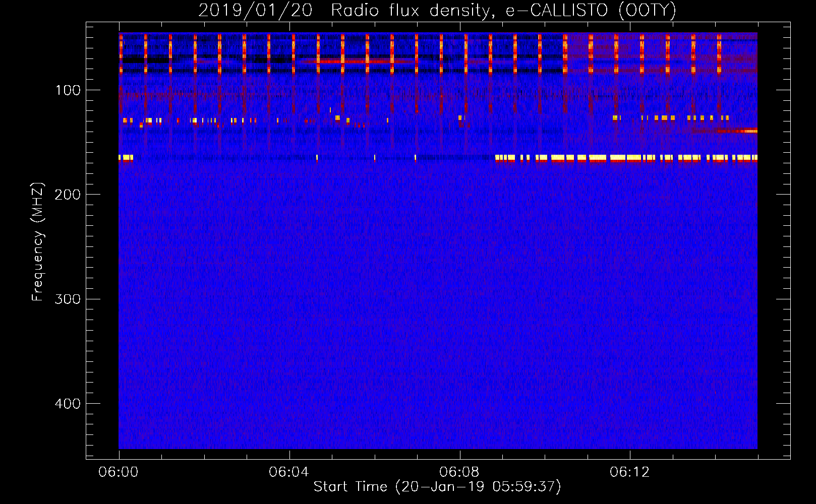The image size is (816, 504).
Task: Click the 400 frequency tick label
Action: pyautogui.click(x=68, y=404)
